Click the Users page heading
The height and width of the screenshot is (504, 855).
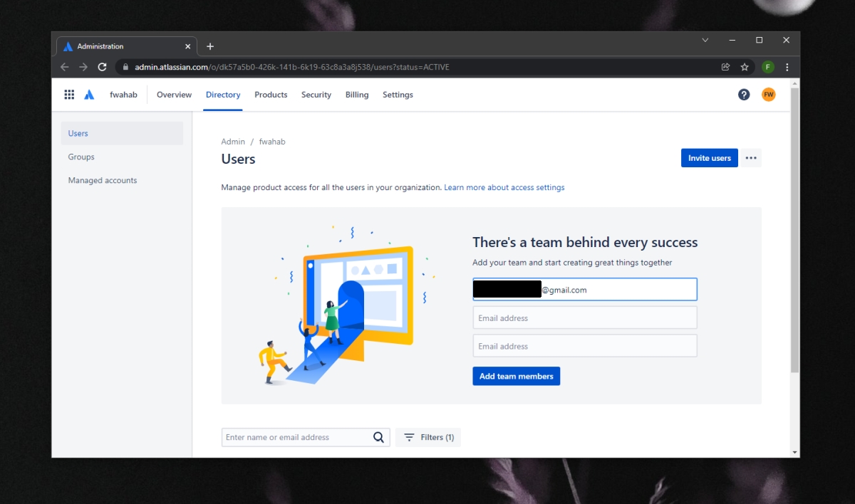[238, 159]
